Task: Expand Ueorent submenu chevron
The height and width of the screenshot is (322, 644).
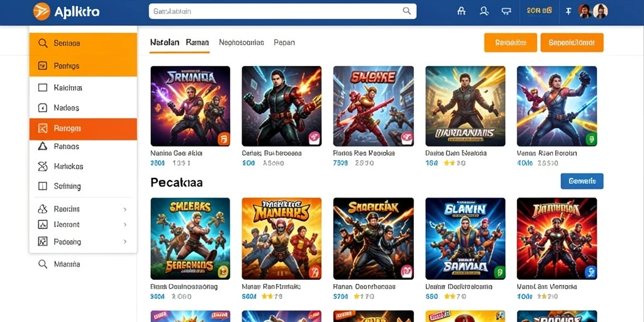Action: pos(125,225)
